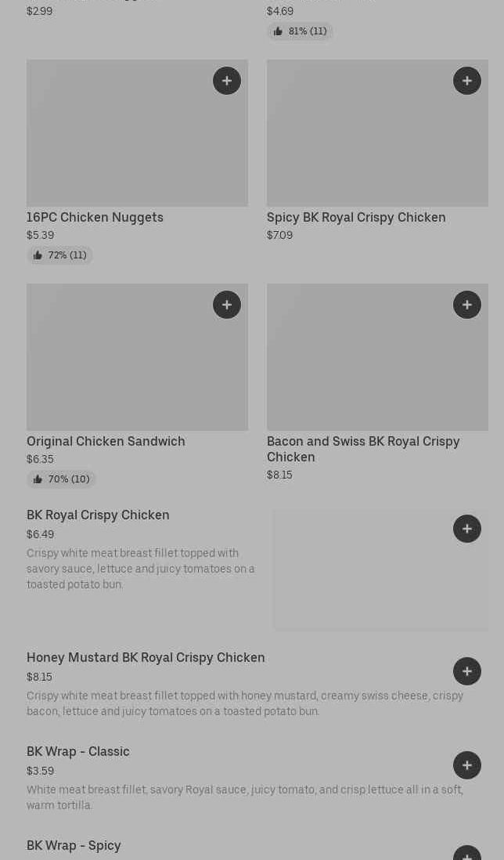504x860 pixels.
Task: Click the 81% thumbs-up rating badge
Action: coord(301,31)
